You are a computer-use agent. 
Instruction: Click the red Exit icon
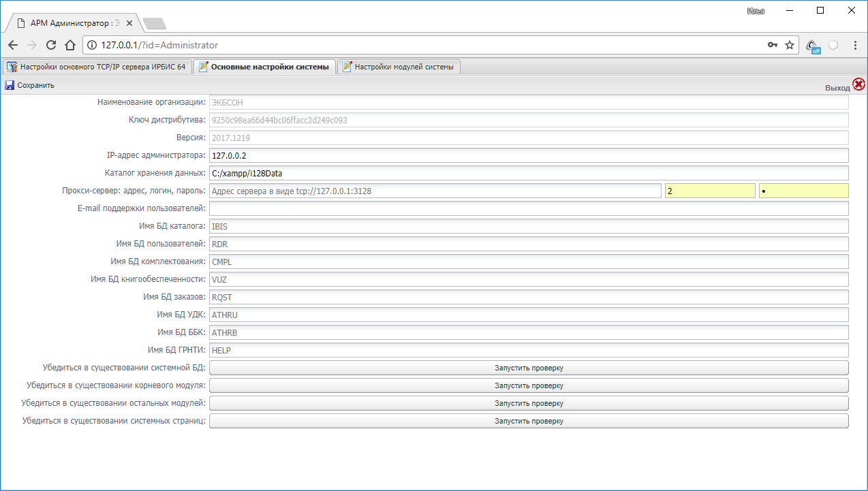tap(858, 84)
